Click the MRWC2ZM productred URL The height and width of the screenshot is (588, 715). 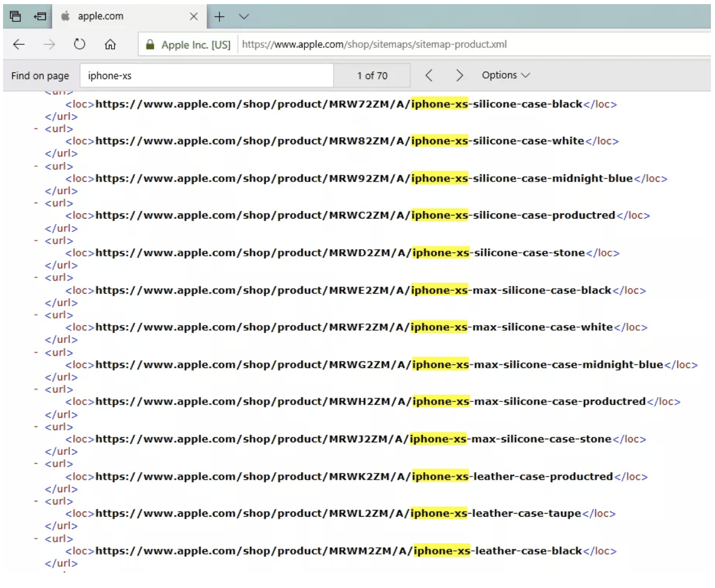point(355,216)
